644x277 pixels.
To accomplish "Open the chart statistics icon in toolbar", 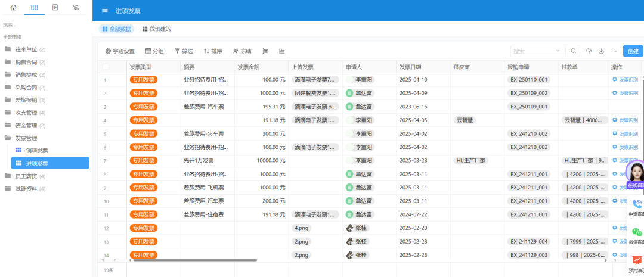I will pyautogui.click(x=281, y=51).
